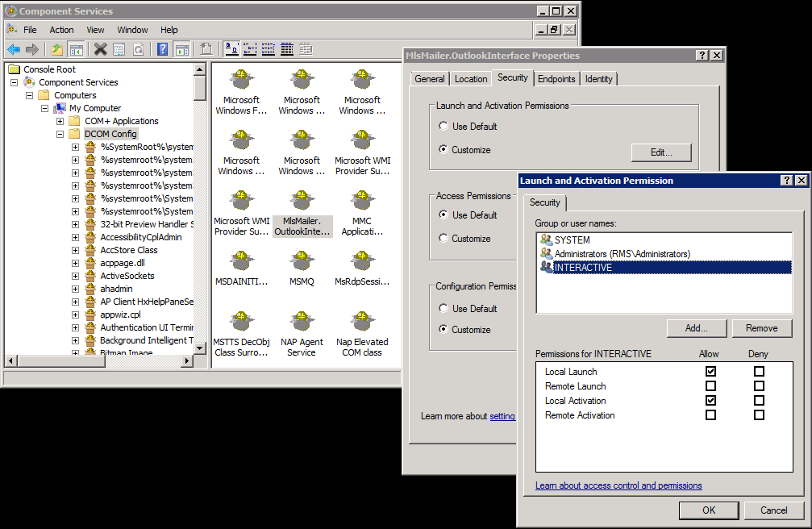
Task: Click the Up One Level folder icon
Action: tap(57, 49)
